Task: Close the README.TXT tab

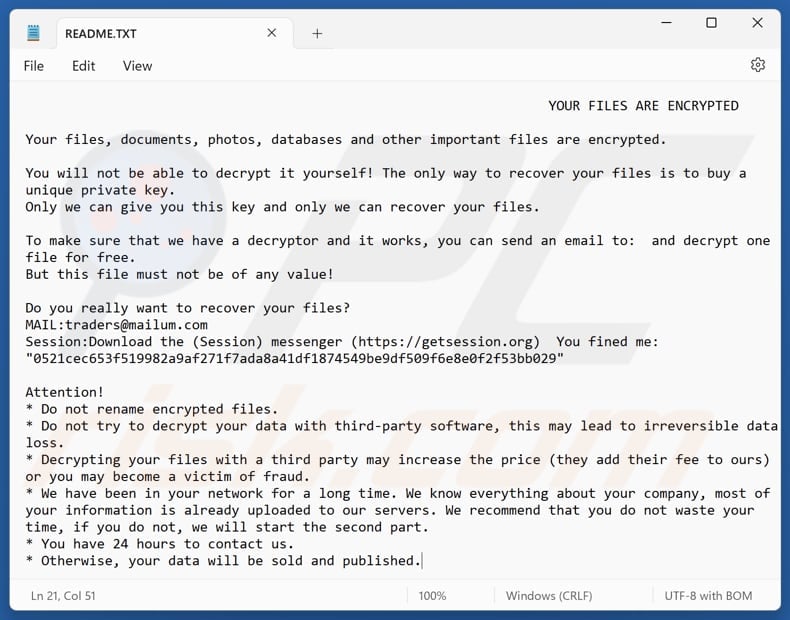Action: [272, 33]
